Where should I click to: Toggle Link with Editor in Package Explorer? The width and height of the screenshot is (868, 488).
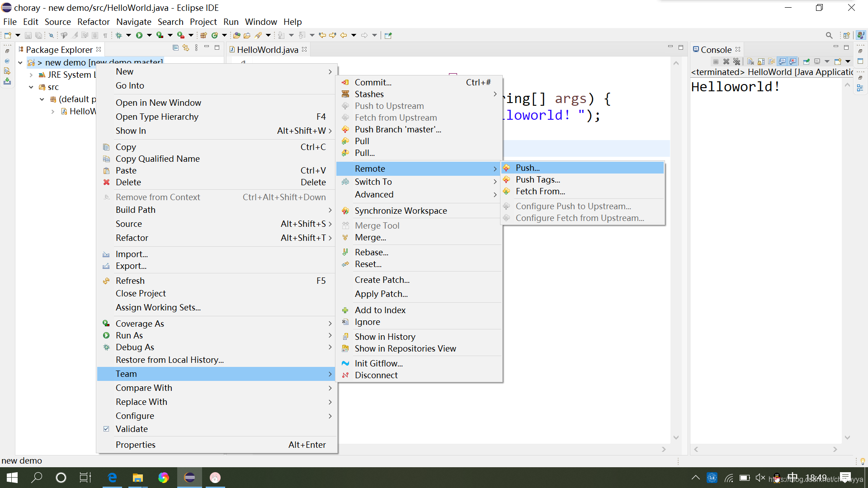[186, 48]
